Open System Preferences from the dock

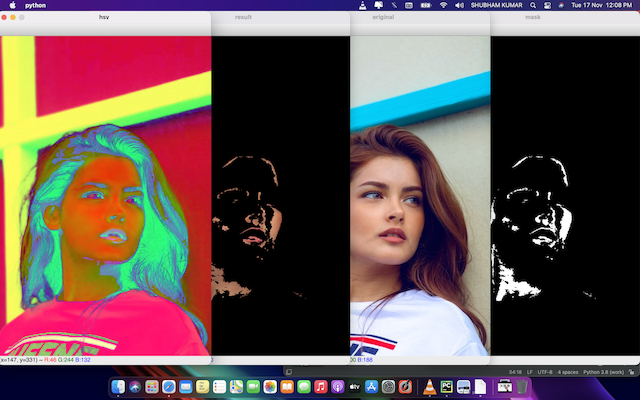pos(388,386)
